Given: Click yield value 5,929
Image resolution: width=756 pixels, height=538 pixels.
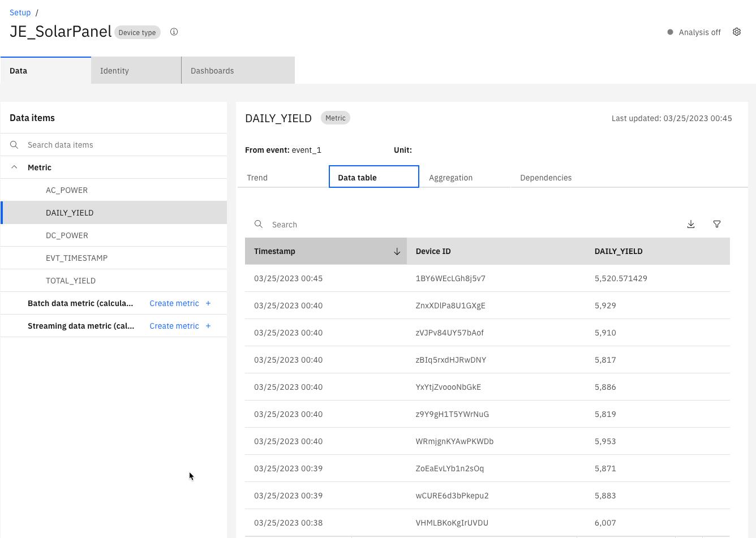Looking at the screenshot, I should (605, 305).
